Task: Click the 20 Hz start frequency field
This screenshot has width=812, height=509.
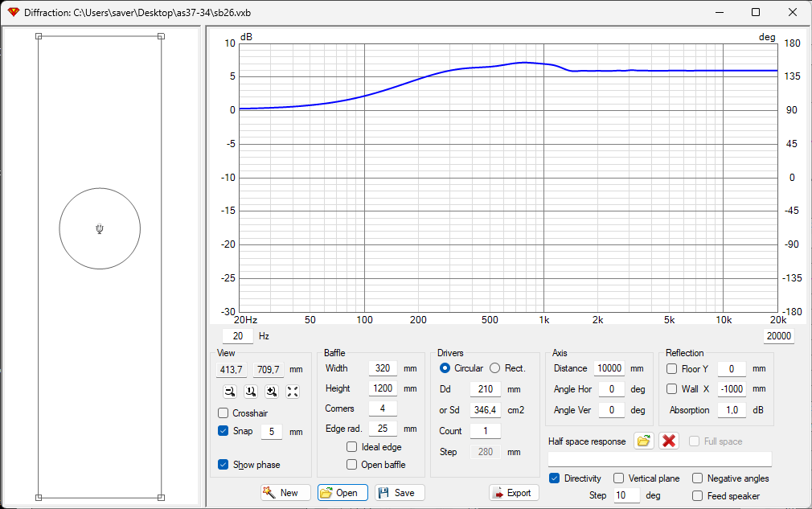Action: pos(238,336)
